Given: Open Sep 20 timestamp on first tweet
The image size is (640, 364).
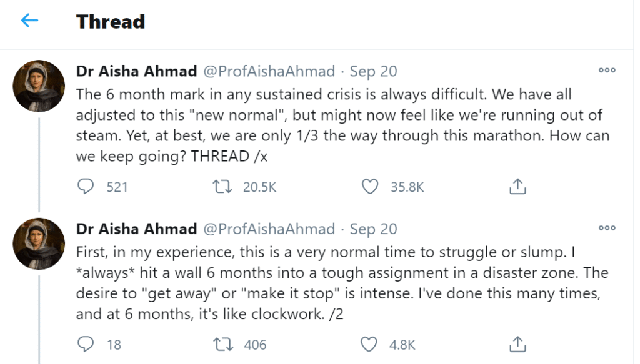Looking at the screenshot, I should click(x=373, y=71).
